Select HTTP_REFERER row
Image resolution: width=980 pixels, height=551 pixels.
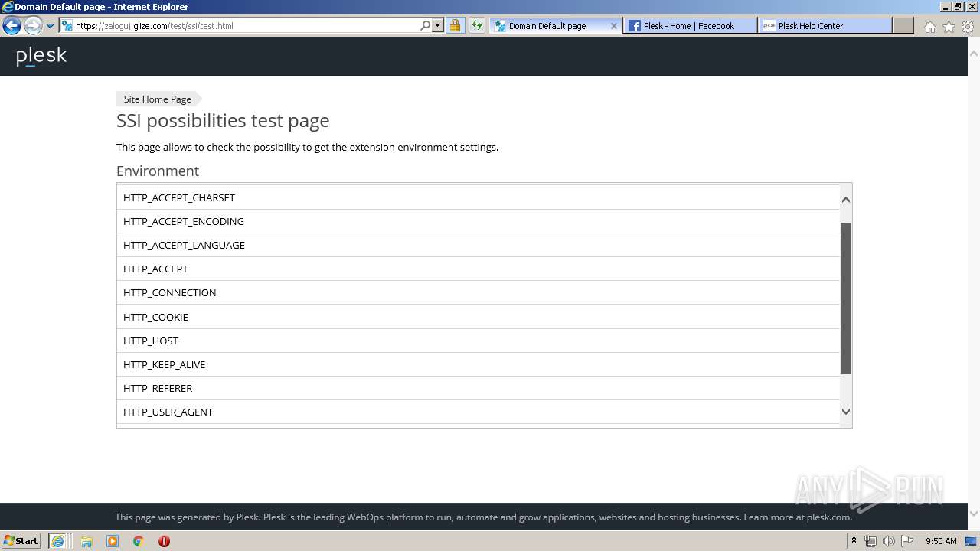[479, 388]
